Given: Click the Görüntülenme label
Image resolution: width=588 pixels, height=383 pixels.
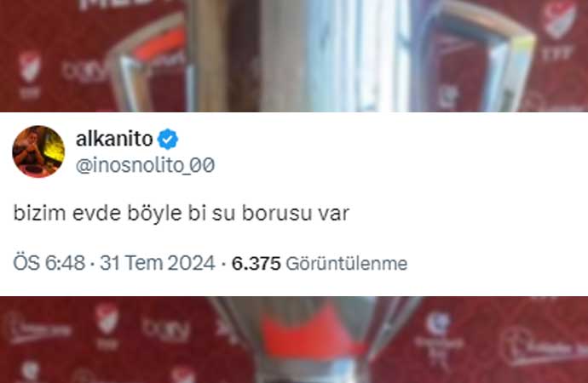Looking at the screenshot, I should pyautogui.click(x=347, y=264).
